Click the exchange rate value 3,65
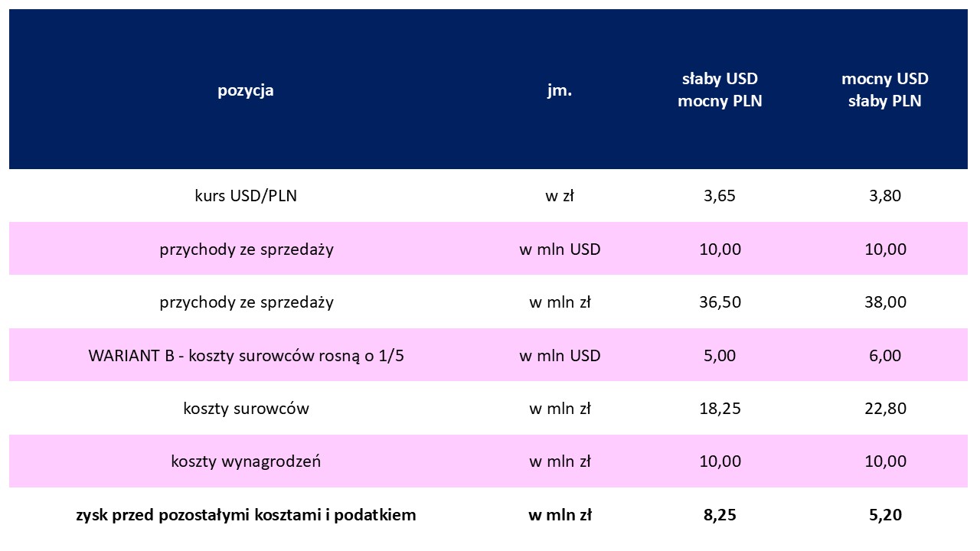Image resolution: width=980 pixels, height=551 pixels. tap(720, 195)
